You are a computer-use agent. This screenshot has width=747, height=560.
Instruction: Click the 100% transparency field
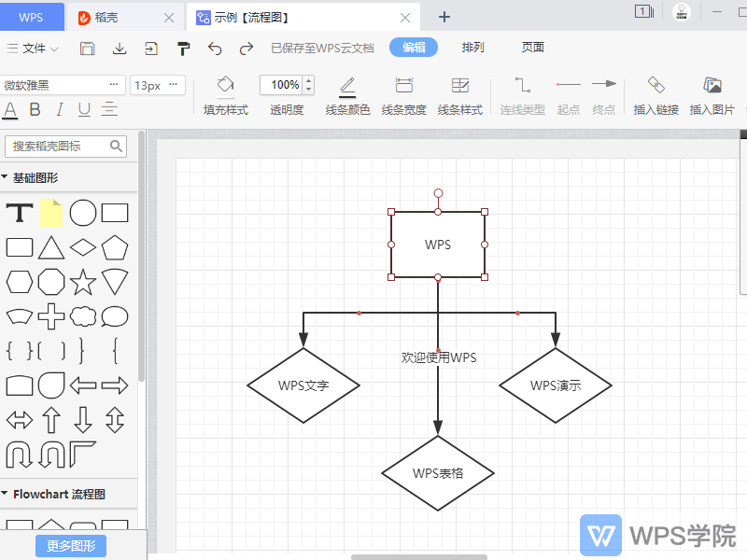pyautogui.click(x=283, y=85)
